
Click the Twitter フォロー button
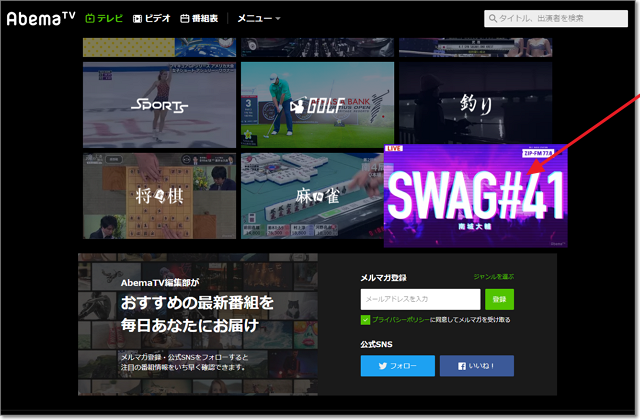[397, 366]
